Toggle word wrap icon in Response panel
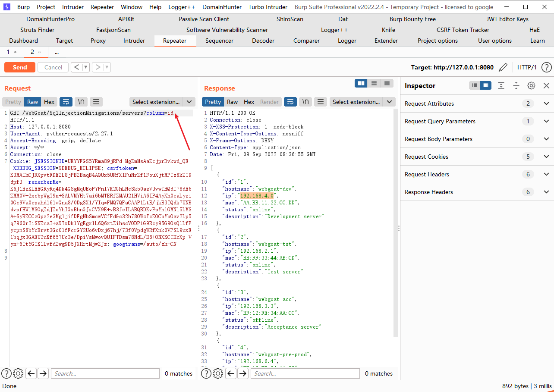 pyautogui.click(x=290, y=102)
